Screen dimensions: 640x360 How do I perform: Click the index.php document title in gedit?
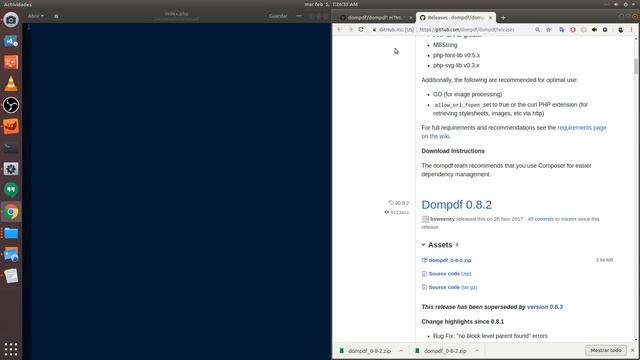(x=177, y=14)
